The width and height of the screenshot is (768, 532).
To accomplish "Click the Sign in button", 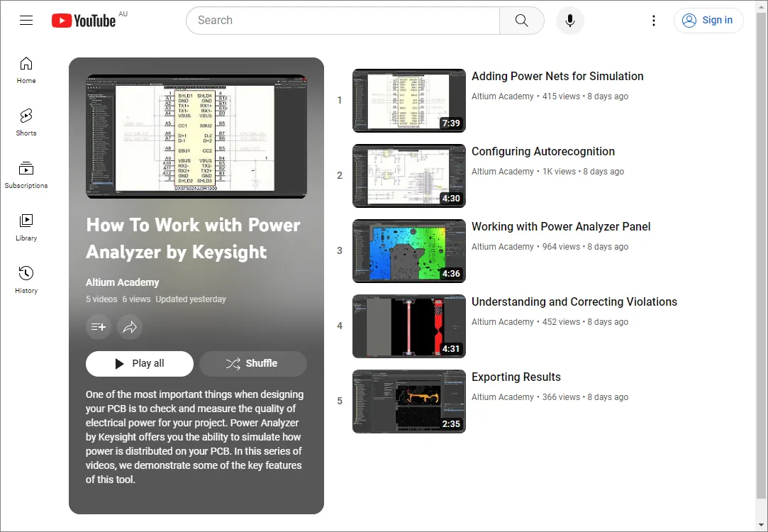I will click(x=708, y=21).
